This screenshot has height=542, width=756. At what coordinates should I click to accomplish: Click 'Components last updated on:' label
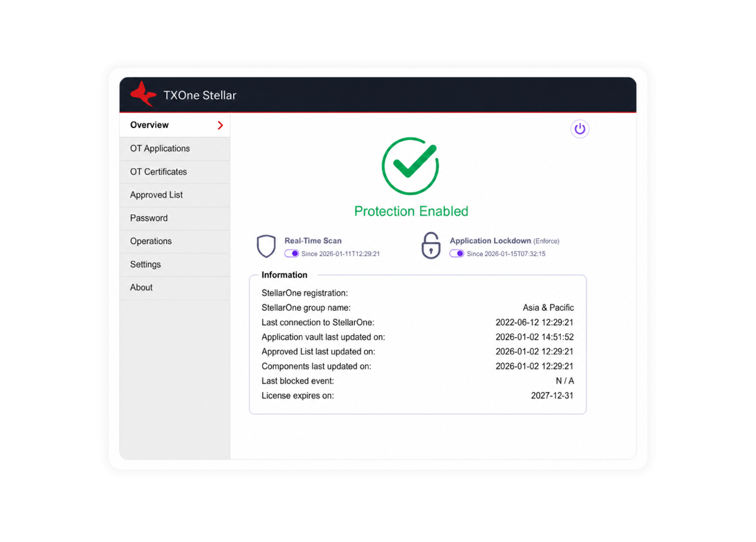point(316,366)
